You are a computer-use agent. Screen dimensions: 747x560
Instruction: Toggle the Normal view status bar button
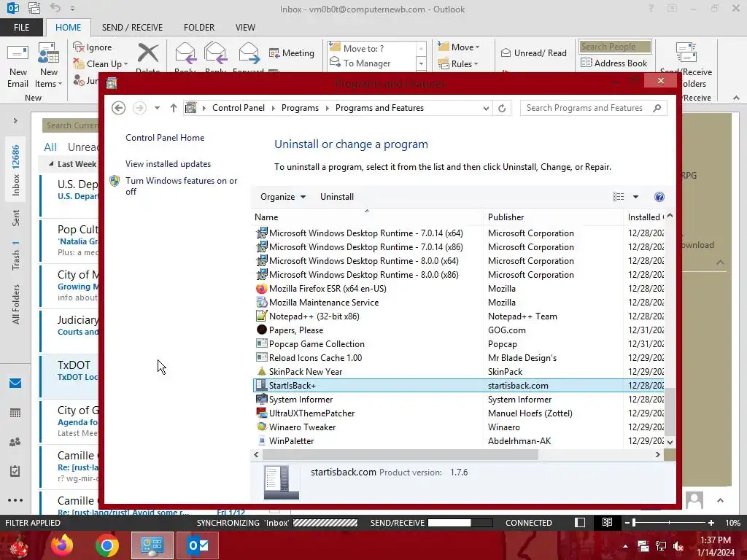pyautogui.click(x=580, y=522)
